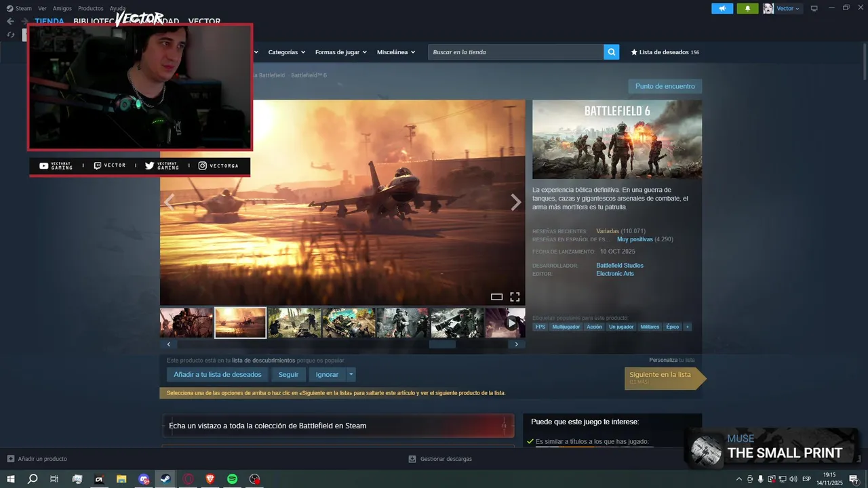Viewport: 868px width, 488px height.
Task: Select the FPS tag
Action: click(x=540, y=327)
